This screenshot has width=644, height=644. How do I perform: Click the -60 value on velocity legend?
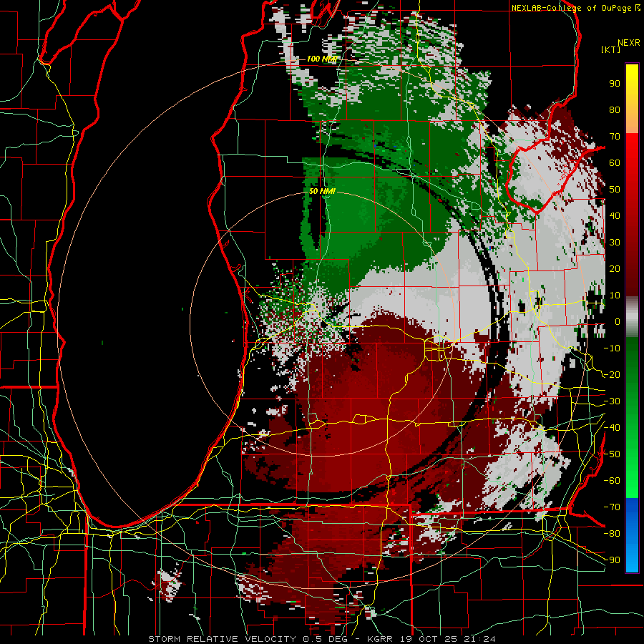[612, 481]
